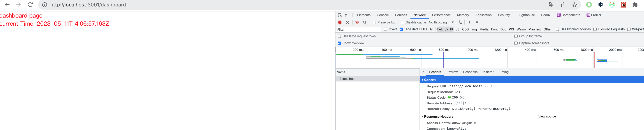Image resolution: width=644 pixels, height=130 pixels.
Task: Go forward in browser history
Action: point(19,5)
